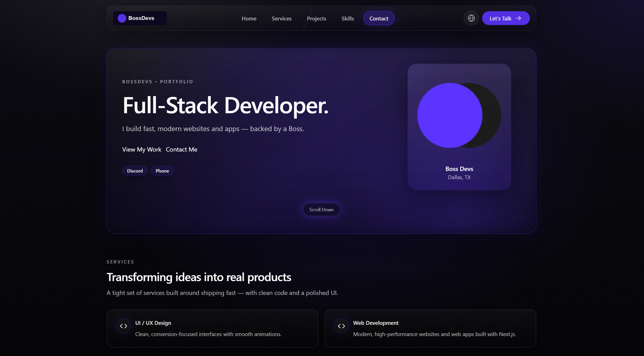The image size is (644, 356).
Task: Click the code icon on UI / UX Design card
Action: (x=123, y=326)
